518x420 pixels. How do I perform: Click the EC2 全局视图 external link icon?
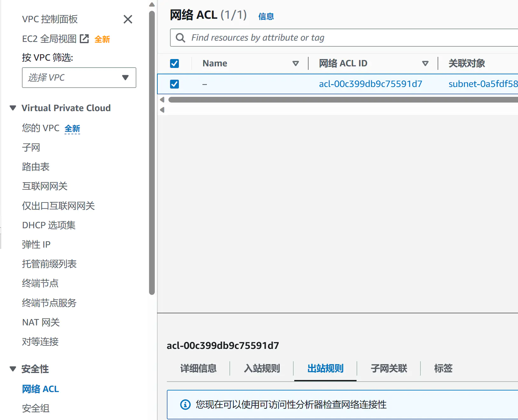coord(84,39)
